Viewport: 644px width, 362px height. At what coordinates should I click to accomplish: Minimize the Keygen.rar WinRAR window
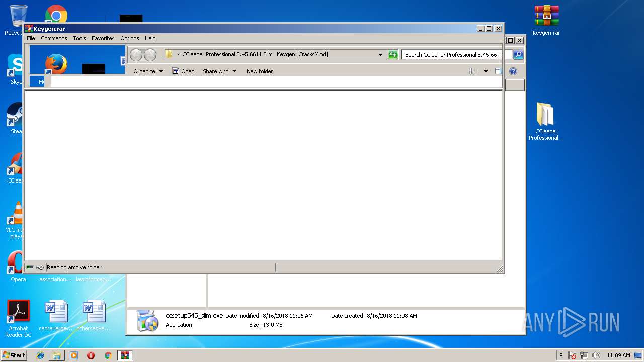480,29
